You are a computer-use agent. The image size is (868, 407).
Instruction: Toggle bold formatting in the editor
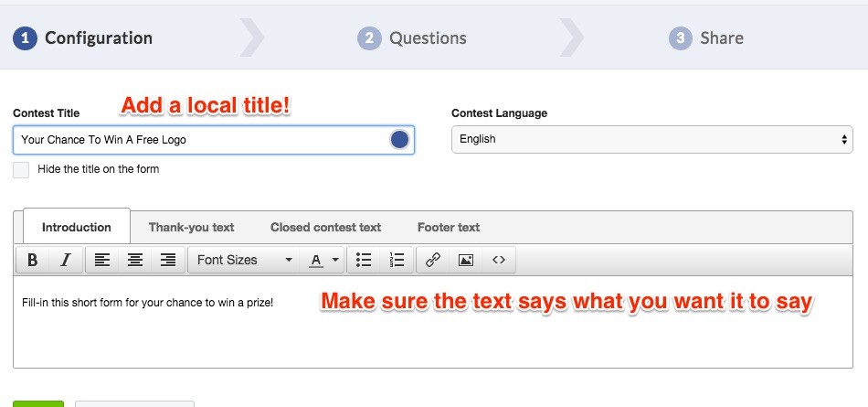click(x=33, y=260)
